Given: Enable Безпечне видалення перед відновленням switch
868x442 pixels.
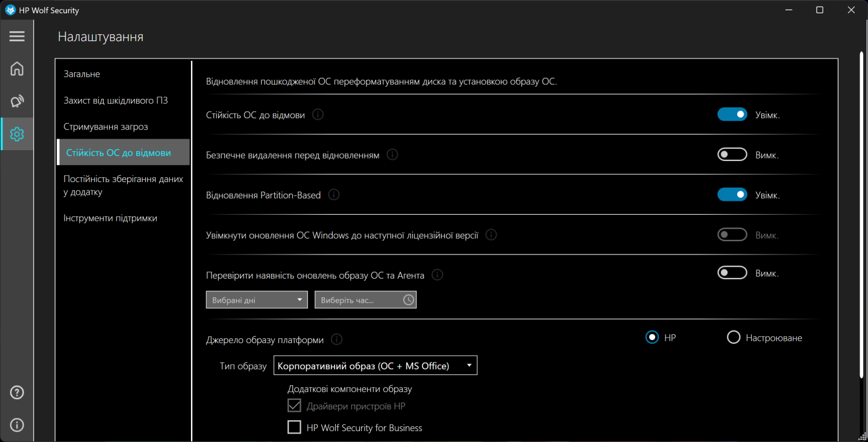Looking at the screenshot, I should (732, 155).
